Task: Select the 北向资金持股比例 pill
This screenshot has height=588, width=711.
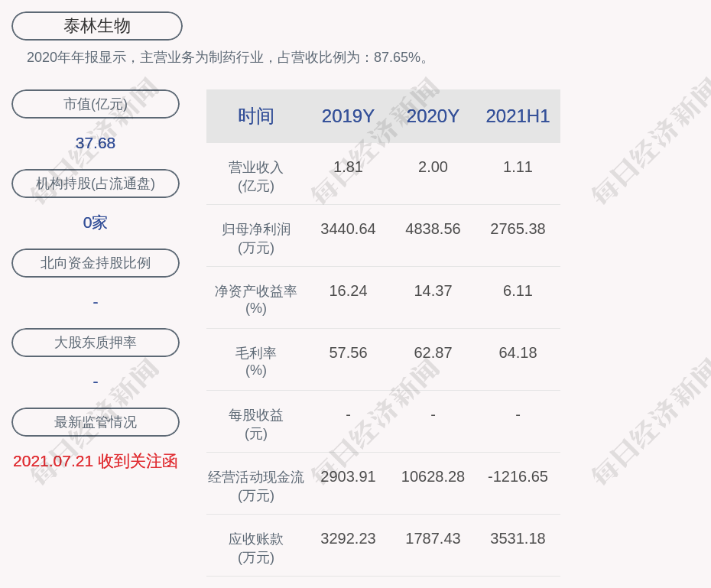Action: (x=96, y=262)
